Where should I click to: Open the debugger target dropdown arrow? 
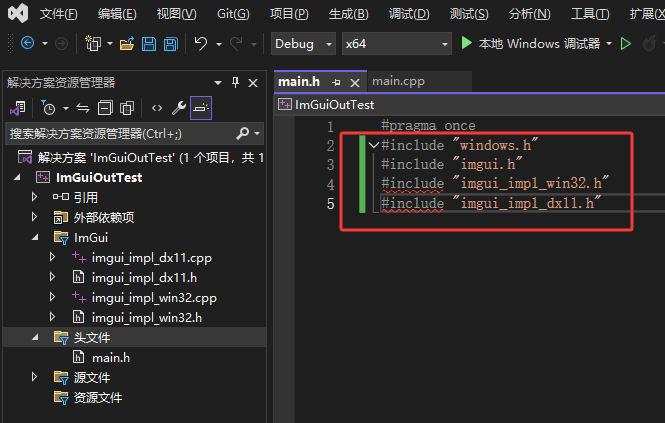[x=609, y=43]
